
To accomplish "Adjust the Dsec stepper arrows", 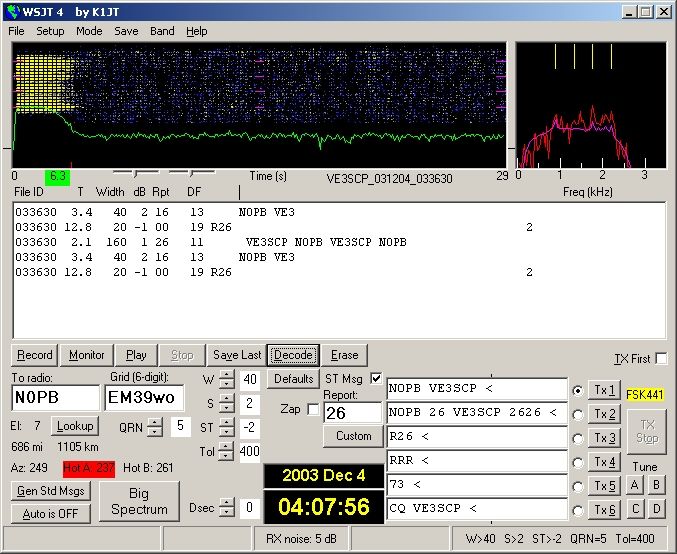I will tap(227, 507).
